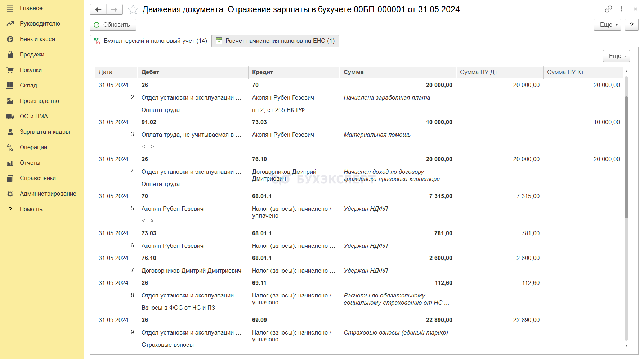Click the Материальная помощь description
This screenshot has width=644, height=359.
point(377,135)
